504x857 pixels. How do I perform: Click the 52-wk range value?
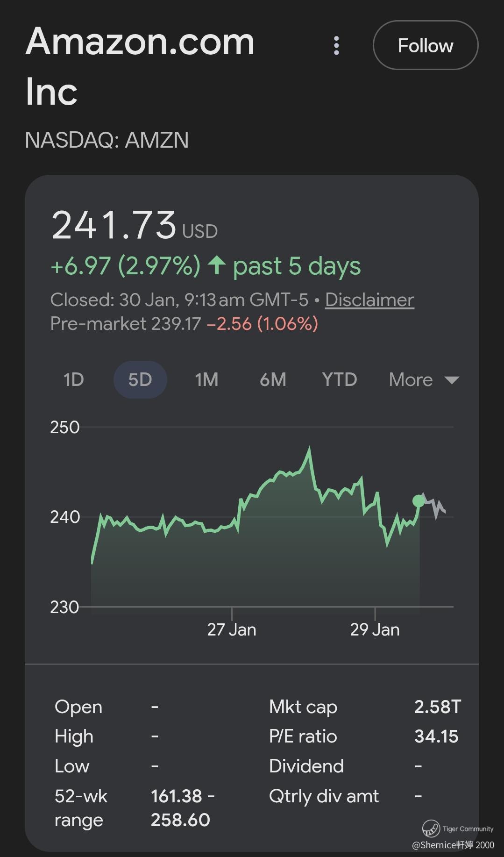pyautogui.click(x=182, y=808)
